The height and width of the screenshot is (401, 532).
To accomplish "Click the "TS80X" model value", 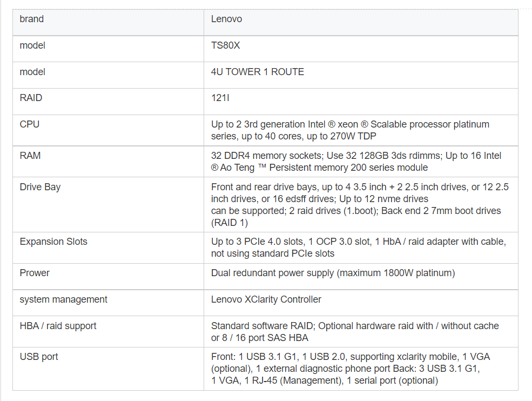I will [x=225, y=46].
